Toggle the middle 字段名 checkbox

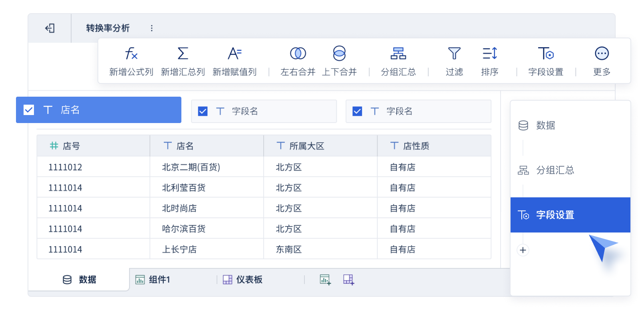203,111
